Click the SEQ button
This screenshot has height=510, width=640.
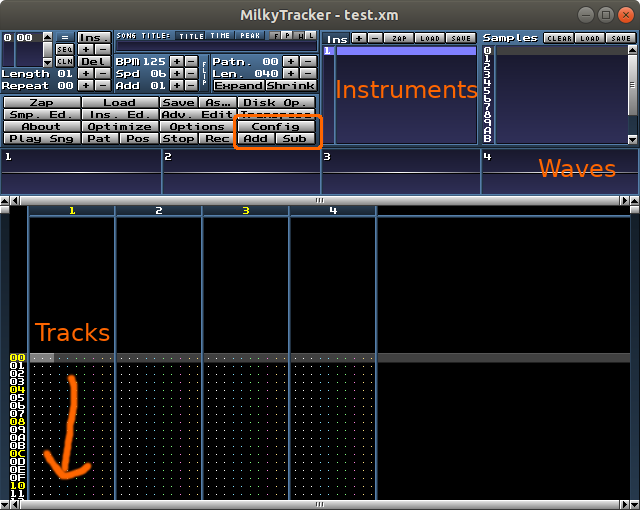[64, 49]
